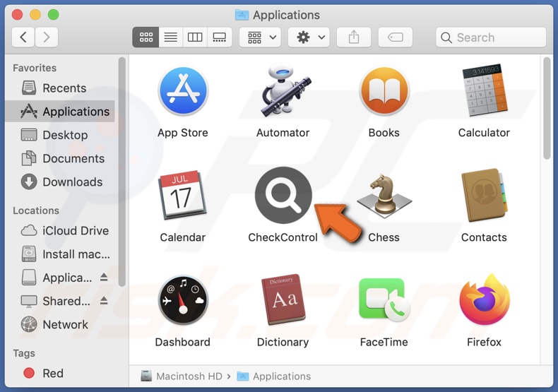The height and width of the screenshot is (392, 558).
Task: Select the Red tag in sidebar
Action: (61, 373)
